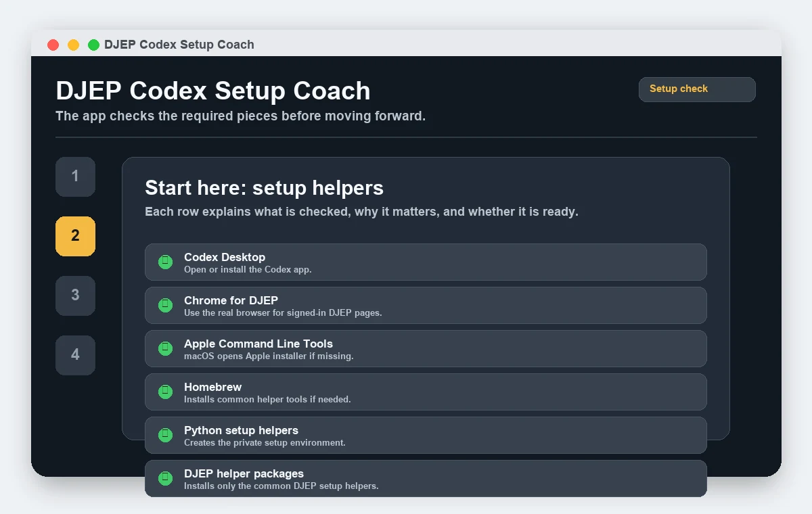Click the Apple Command Line Tools status icon
Image resolution: width=812 pixels, height=514 pixels.
(x=165, y=348)
